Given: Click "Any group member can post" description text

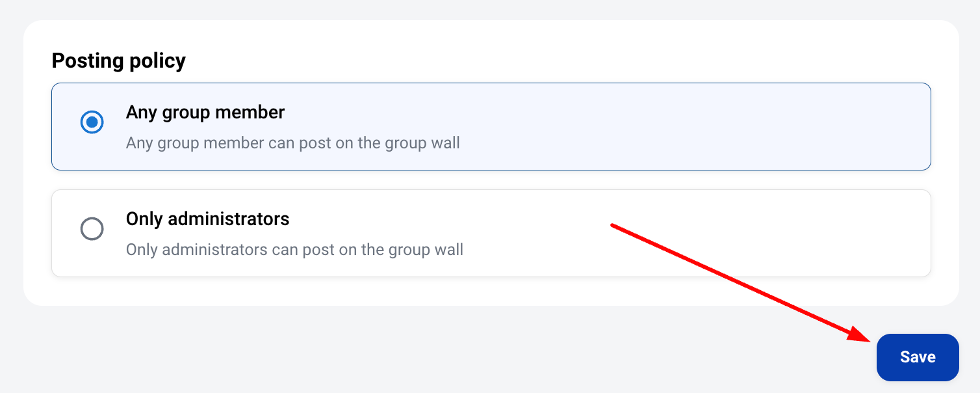Looking at the screenshot, I should coord(292,142).
